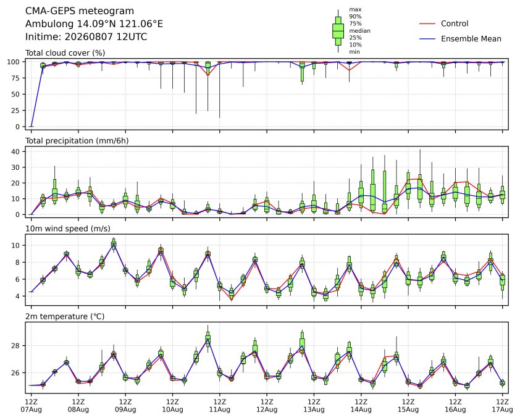Click the "12Z 16Aug" x-axis label

pyautogui.click(x=455, y=406)
